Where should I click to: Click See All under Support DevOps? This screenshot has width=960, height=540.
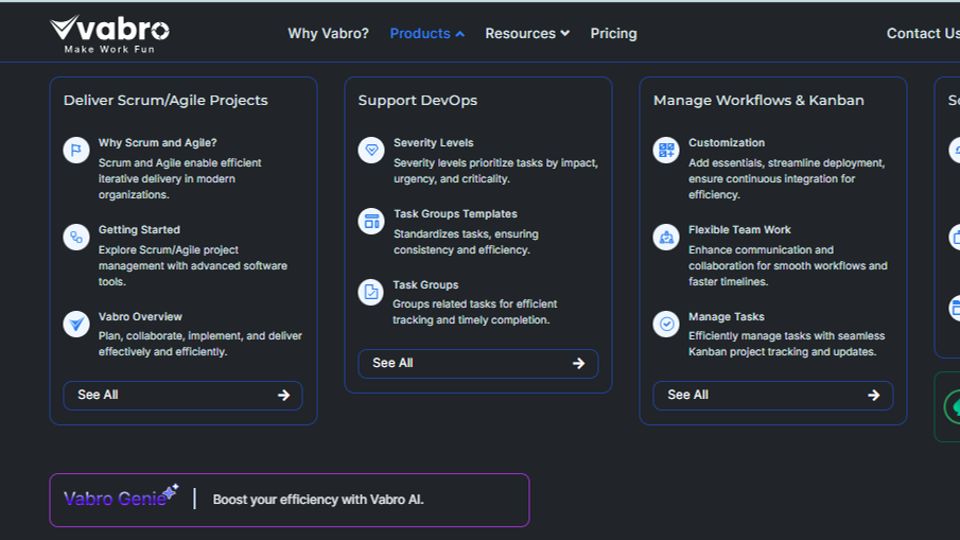tap(478, 363)
